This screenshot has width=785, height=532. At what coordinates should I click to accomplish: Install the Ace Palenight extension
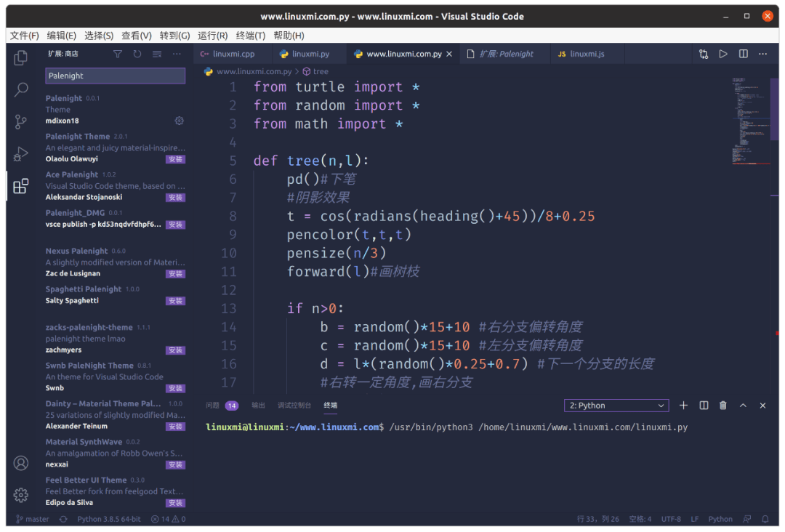[176, 197]
